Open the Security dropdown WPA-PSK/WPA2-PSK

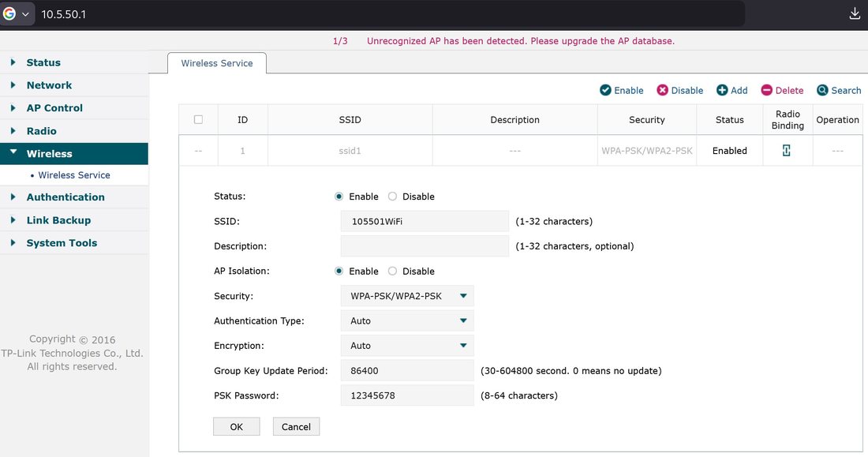[407, 296]
